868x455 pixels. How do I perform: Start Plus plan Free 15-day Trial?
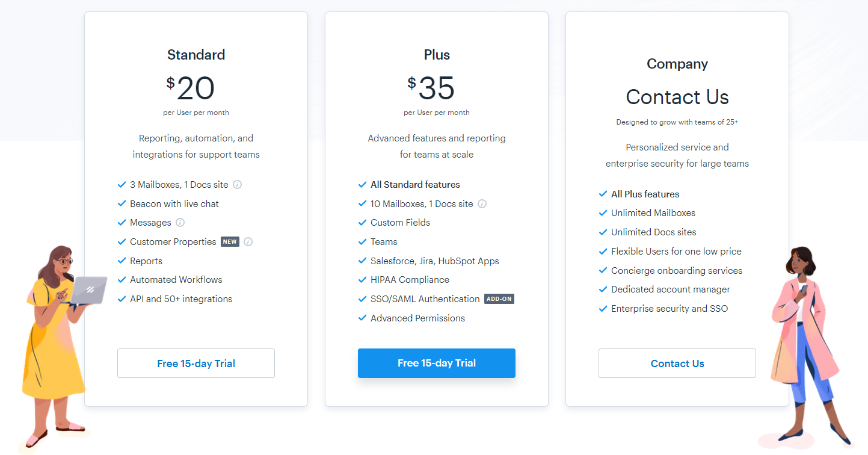[x=437, y=363]
